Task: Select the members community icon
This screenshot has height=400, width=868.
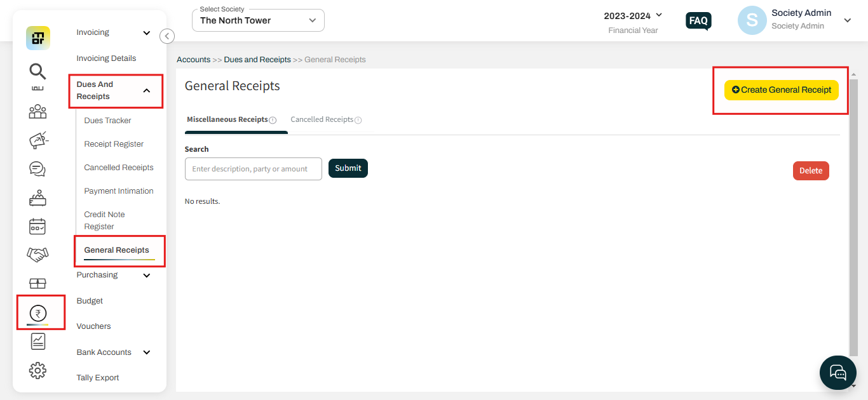Action: [37, 112]
